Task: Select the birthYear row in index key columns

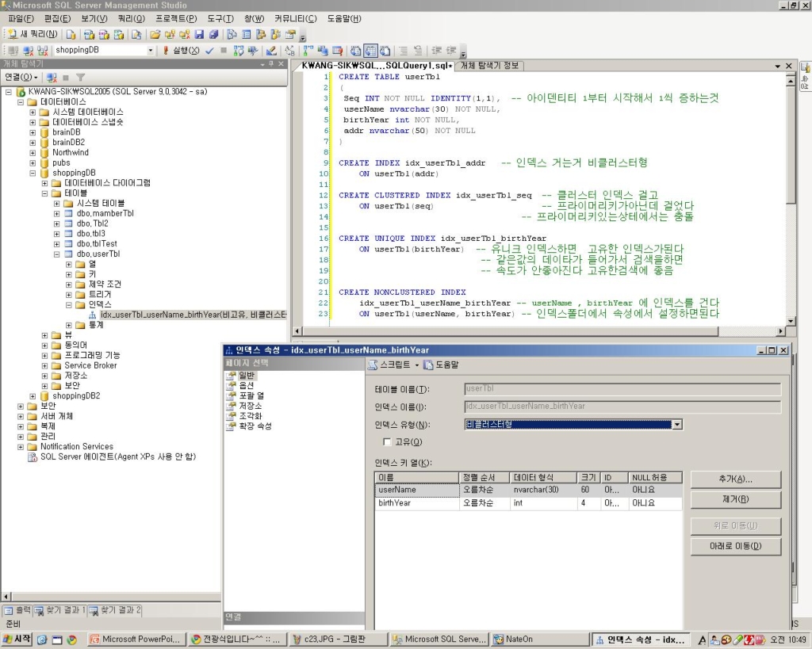Action: (x=528, y=503)
